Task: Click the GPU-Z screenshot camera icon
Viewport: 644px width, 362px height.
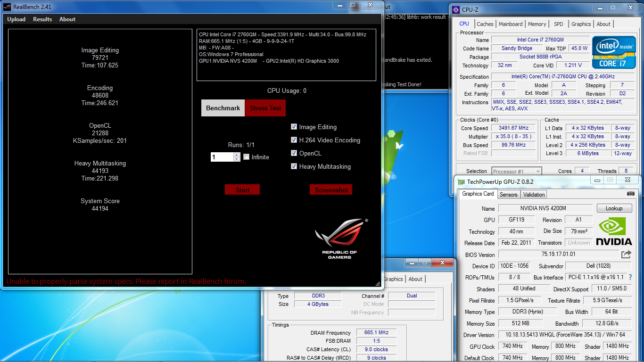Action: tap(630, 194)
